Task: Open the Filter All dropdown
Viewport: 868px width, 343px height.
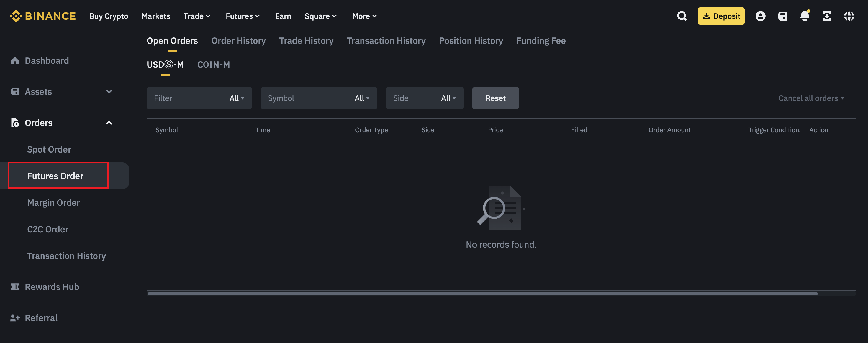Action: coord(199,98)
